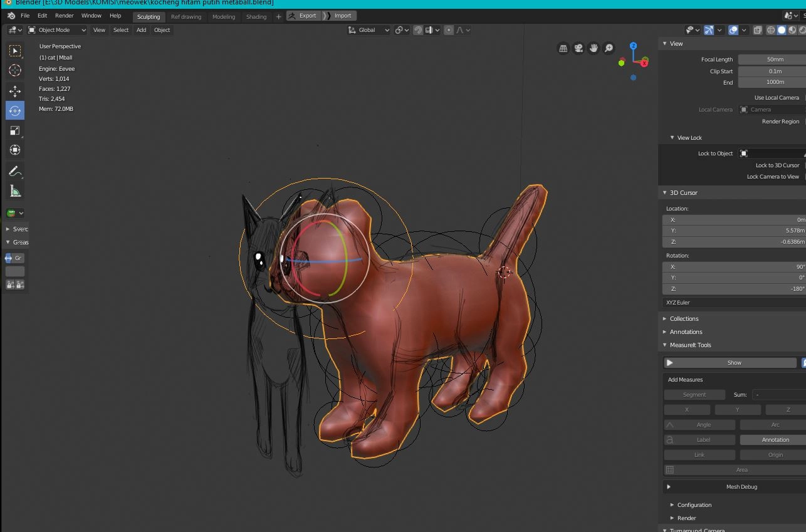Click the MeasureIt Show button
Screen dimensions: 806x532
point(734,363)
